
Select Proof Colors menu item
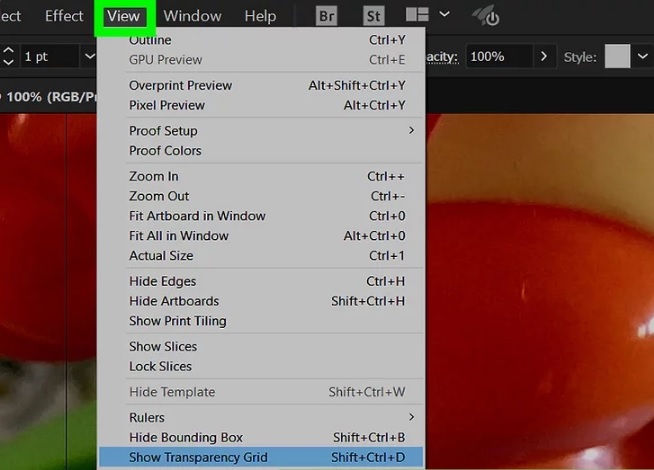(x=262, y=151)
